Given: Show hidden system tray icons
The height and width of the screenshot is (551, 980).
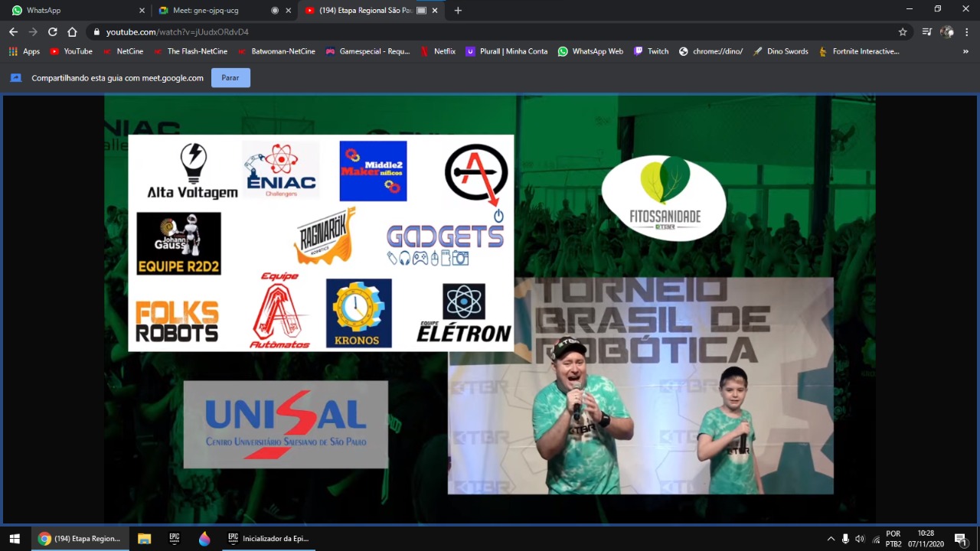Looking at the screenshot, I should 831,539.
